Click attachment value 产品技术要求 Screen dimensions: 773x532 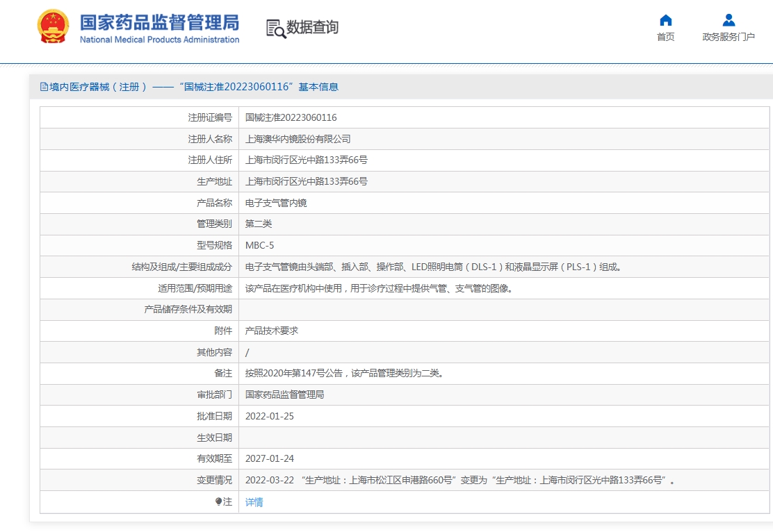click(272, 331)
